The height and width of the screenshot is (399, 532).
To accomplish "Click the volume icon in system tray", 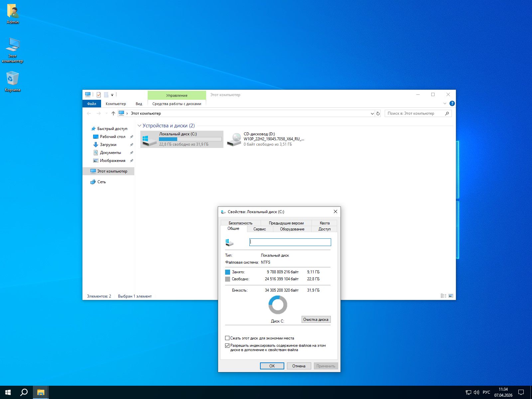I will coord(476,392).
